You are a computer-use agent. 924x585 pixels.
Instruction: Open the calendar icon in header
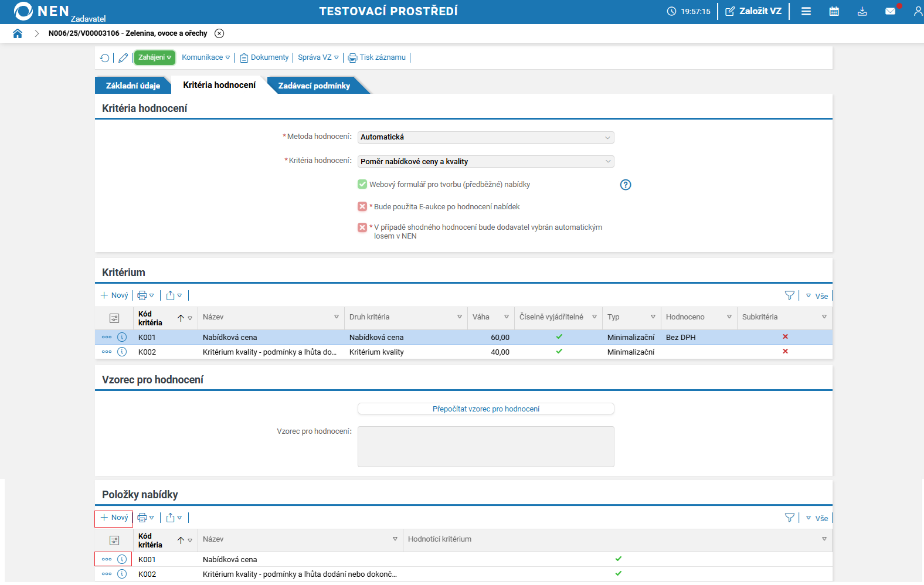[x=834, y=11]
